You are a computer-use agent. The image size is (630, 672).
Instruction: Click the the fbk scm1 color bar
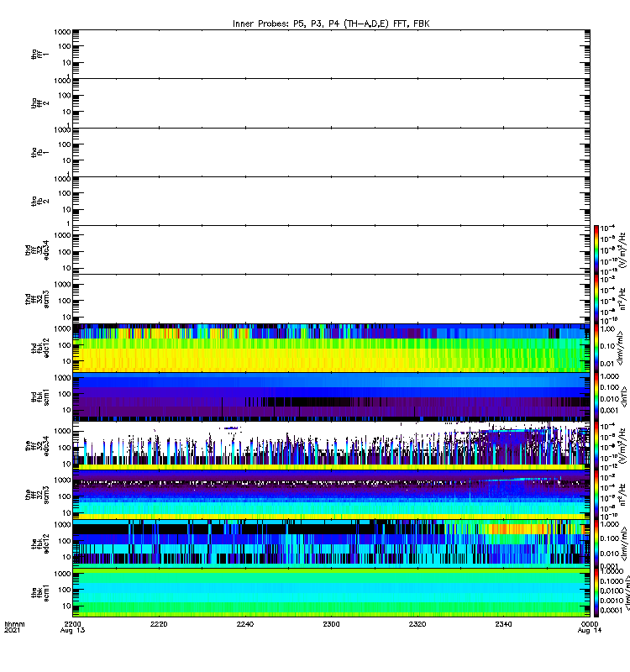coord(596,593)
